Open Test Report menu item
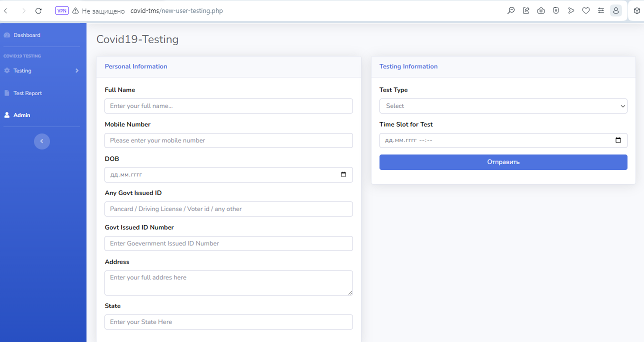The width and height of the screenshot is (644, 342). [27, 93]
